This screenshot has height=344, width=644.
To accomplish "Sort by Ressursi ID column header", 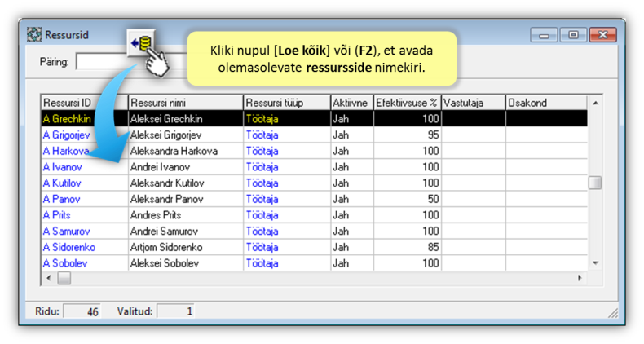I will coord(84,103).
